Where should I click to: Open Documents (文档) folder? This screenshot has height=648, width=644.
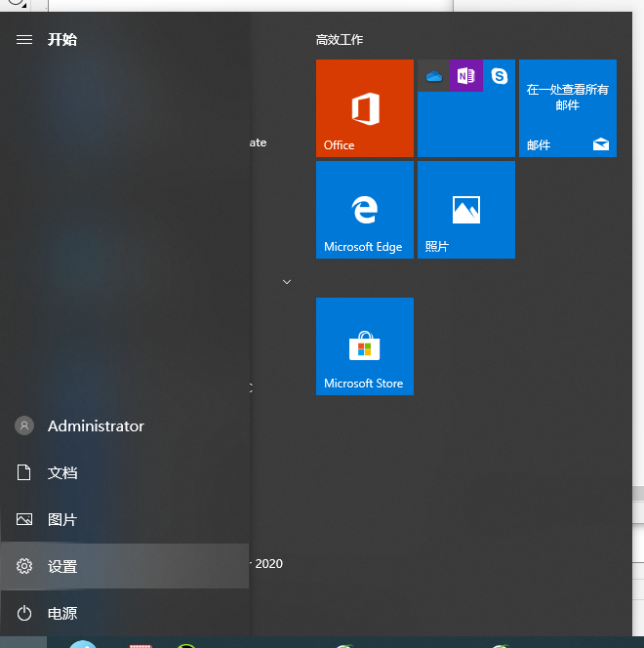click(125, 472)
